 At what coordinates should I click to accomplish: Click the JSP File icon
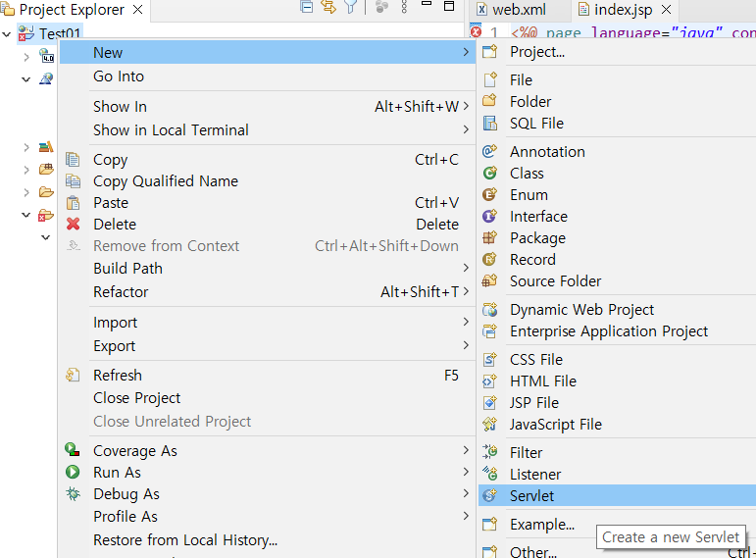point(490,402)
